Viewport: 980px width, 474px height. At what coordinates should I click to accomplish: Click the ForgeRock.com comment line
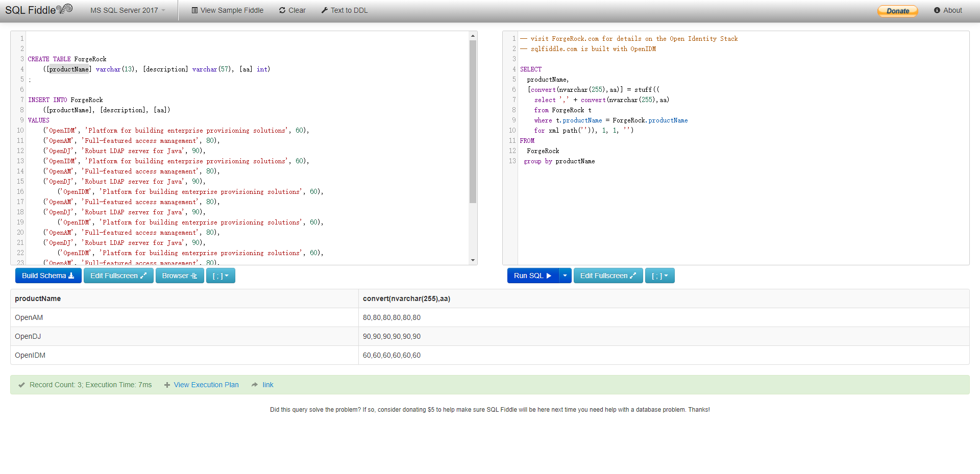click(629, 39)
